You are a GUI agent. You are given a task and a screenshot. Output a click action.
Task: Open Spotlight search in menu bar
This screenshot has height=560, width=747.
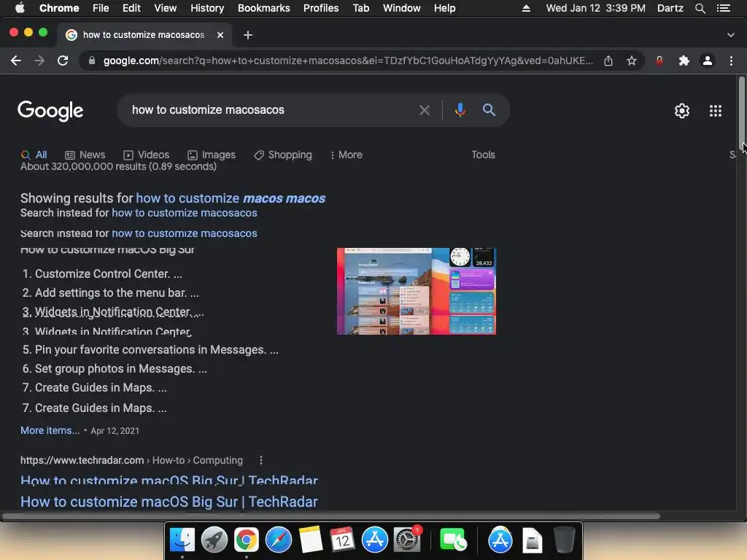(x=700, y=8)
